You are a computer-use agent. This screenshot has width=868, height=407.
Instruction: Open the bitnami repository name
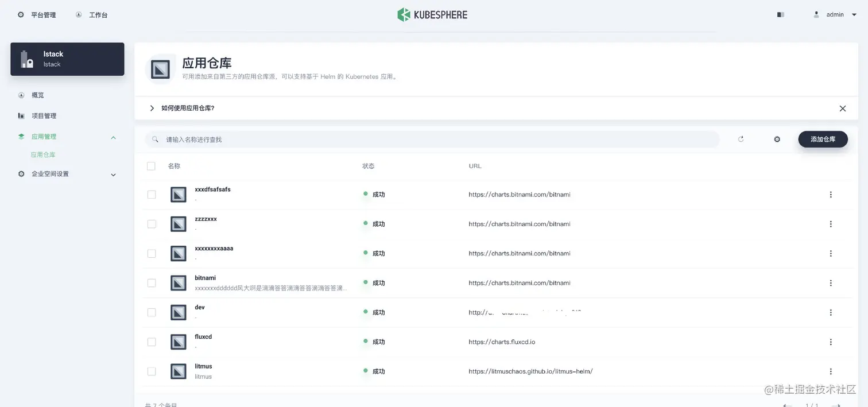[x=205, y=278]
